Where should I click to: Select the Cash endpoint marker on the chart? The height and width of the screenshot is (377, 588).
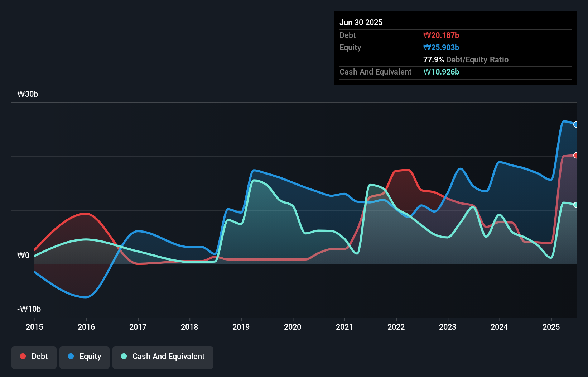[575, 205]
